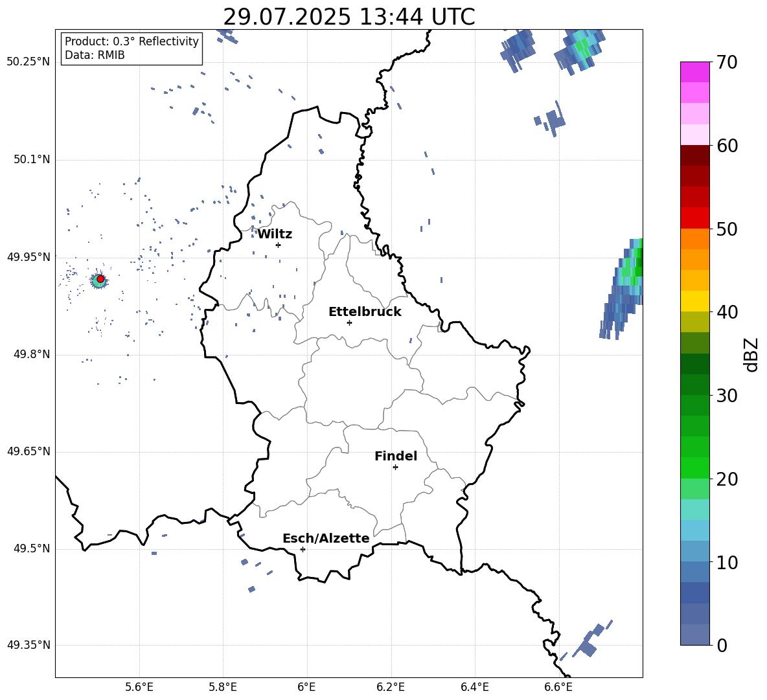Click the 50.25°N latitude tick label
Image resolution: width=767 pixels, height=700 pixels.
click(29, 62)
